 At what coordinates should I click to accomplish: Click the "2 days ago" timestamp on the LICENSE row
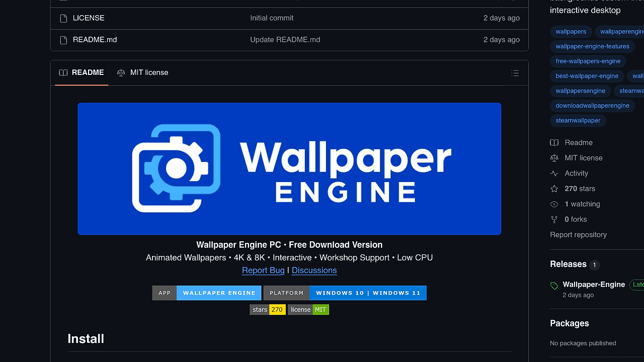point(502,18)
